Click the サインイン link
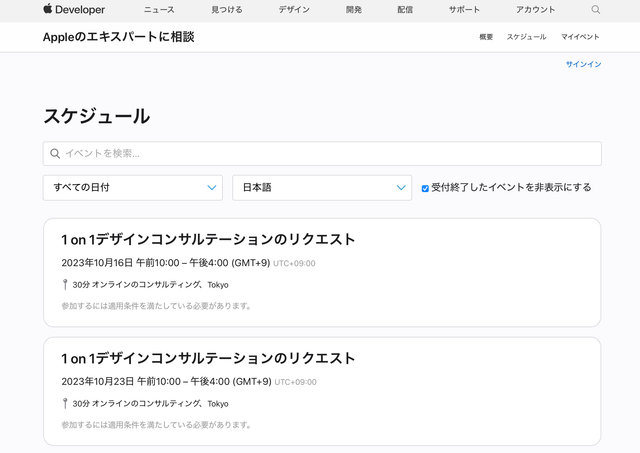The image size is (640, 453). pos(583,64)
